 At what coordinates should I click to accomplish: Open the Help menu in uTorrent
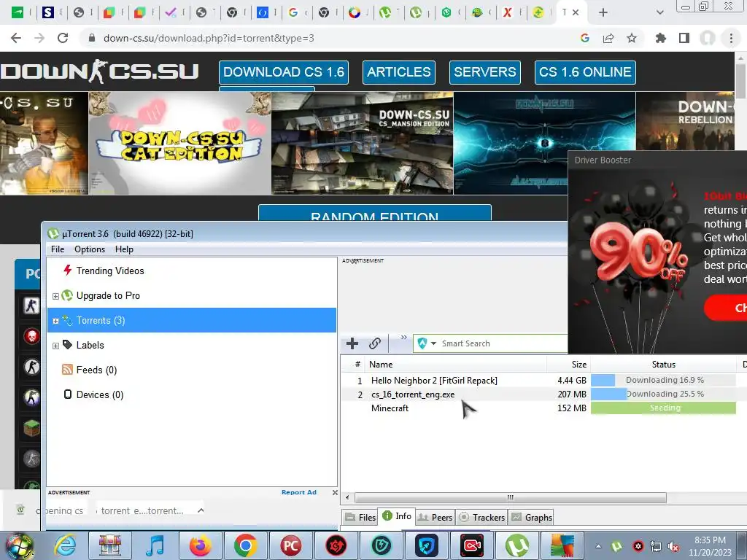124,249
